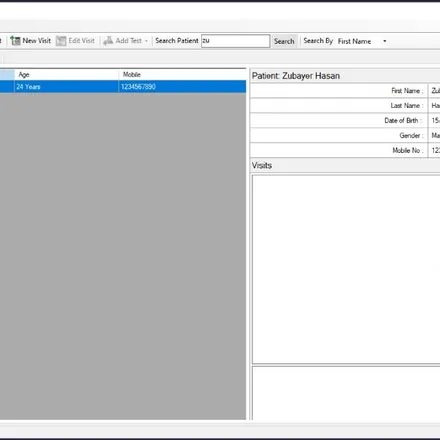Viewport: 440px width, 440px height.
Task: Click the Date of Birth field label
Action: [x=403, y=120]
